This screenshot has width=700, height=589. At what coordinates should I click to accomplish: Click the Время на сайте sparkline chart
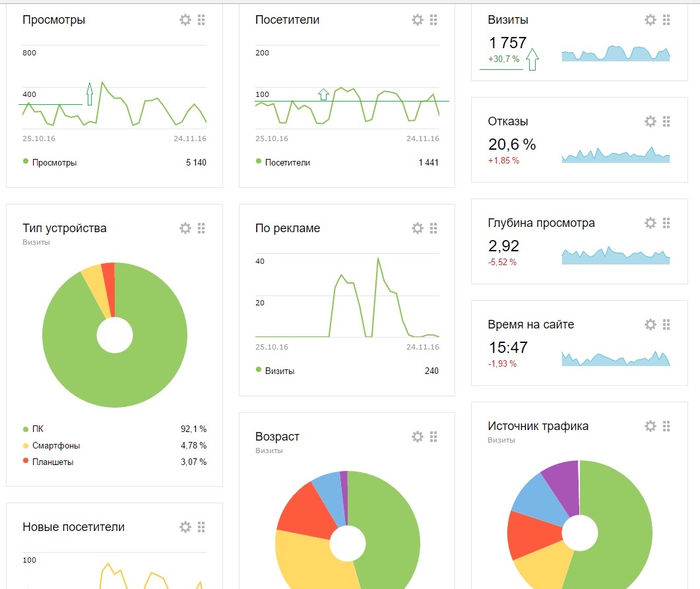(616, 359)
